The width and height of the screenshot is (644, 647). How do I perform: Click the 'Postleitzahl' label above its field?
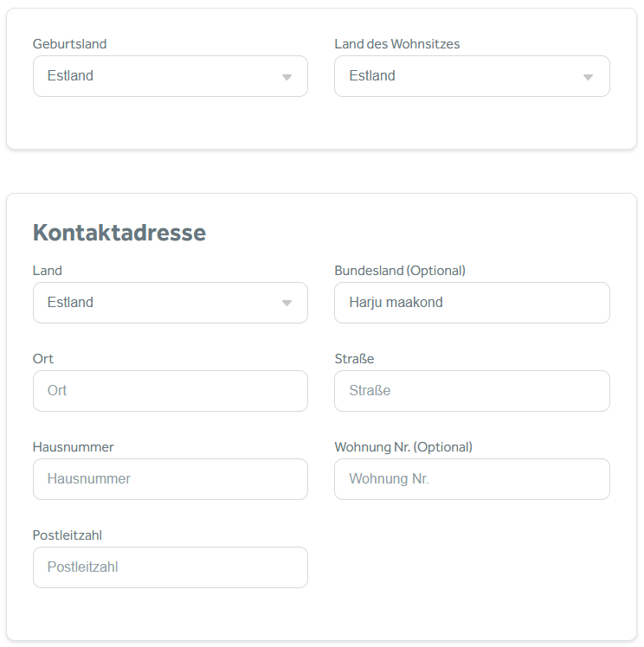click(x=68, y=535)
